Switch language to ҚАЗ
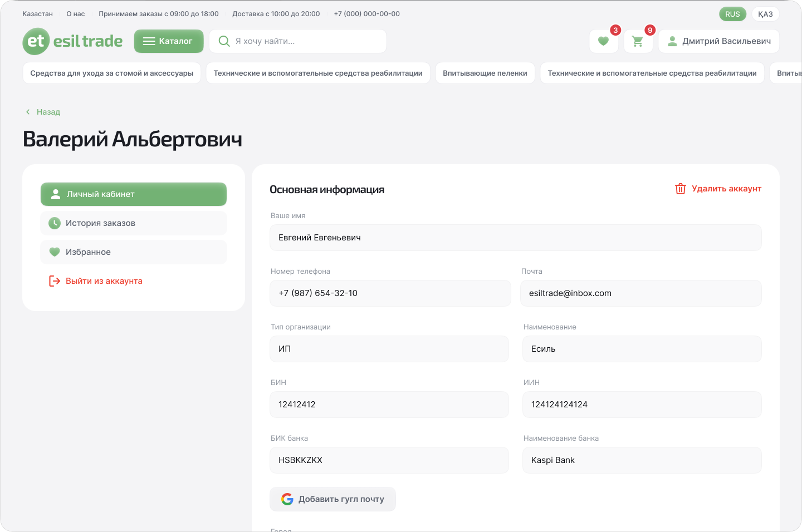Screen dimensions: 802x532 click(765, 14)
